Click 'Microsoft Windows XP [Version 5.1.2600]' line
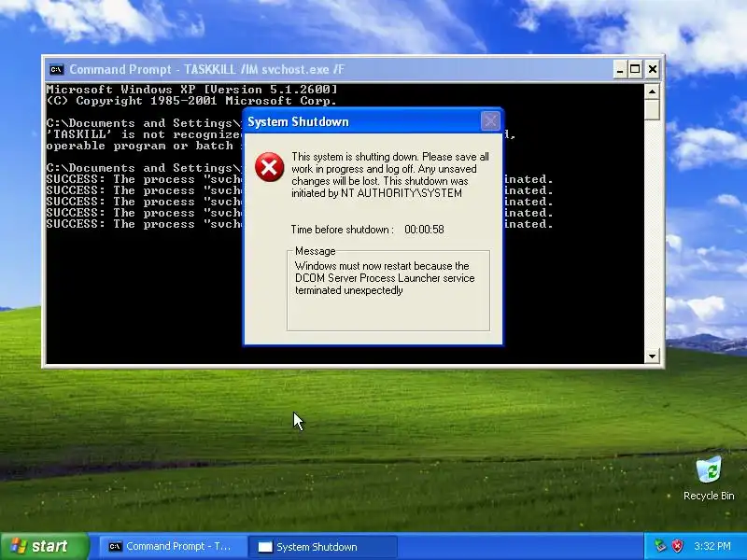The width and height of the screenshot is (747, 560). tap(192, 90)
